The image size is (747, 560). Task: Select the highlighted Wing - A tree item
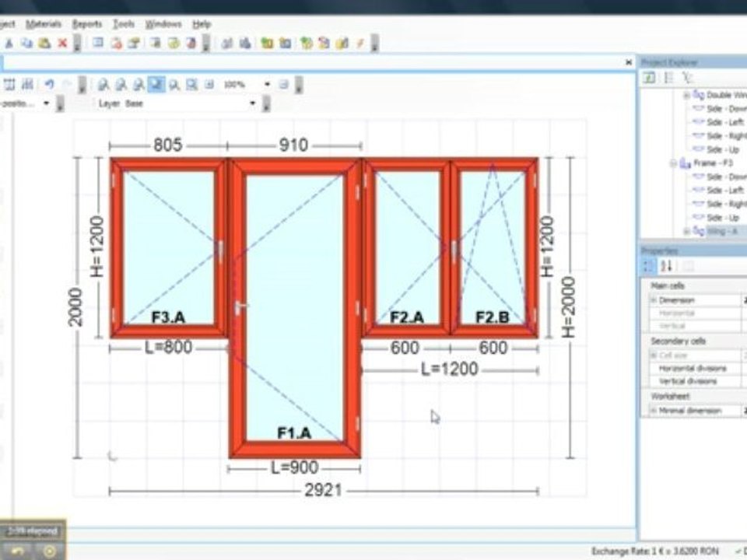click(722, 232)
